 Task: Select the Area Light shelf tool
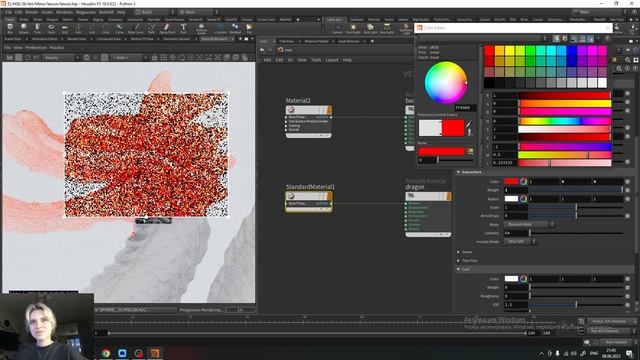tap(387, 29)
